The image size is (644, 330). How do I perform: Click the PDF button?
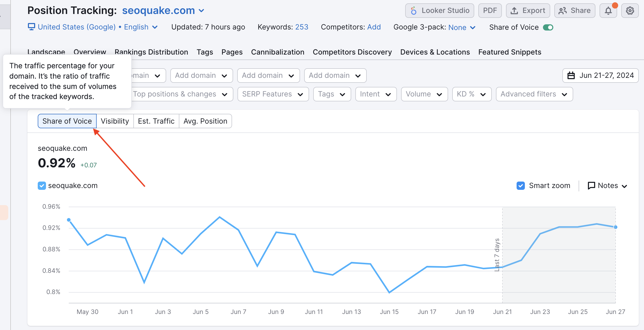[x=490, y=11]
